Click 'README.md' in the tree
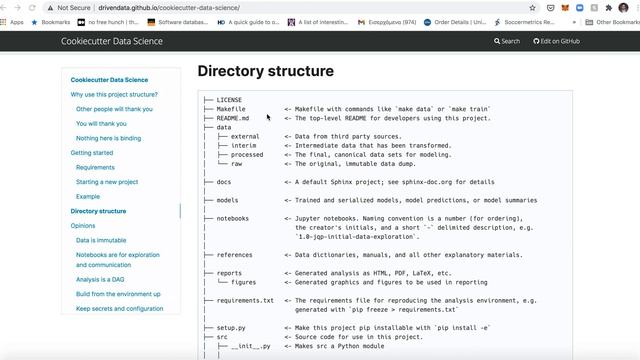The image size is (640, 360). [x=233, y=118]
